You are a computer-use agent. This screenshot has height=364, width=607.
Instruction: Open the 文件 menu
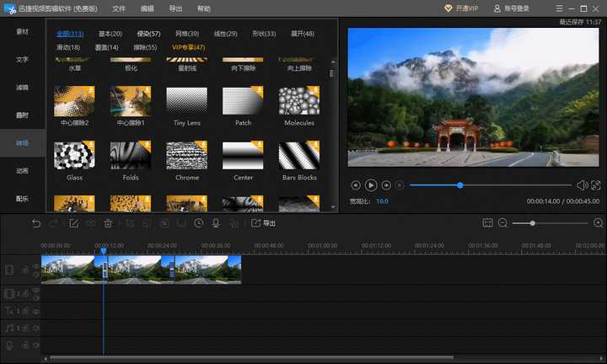[x=119, y=8]
